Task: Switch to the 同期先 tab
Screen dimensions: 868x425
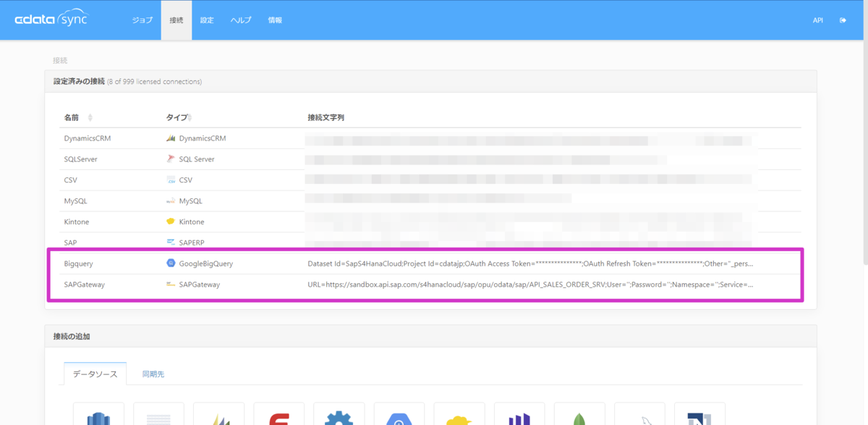Action: 153,374
